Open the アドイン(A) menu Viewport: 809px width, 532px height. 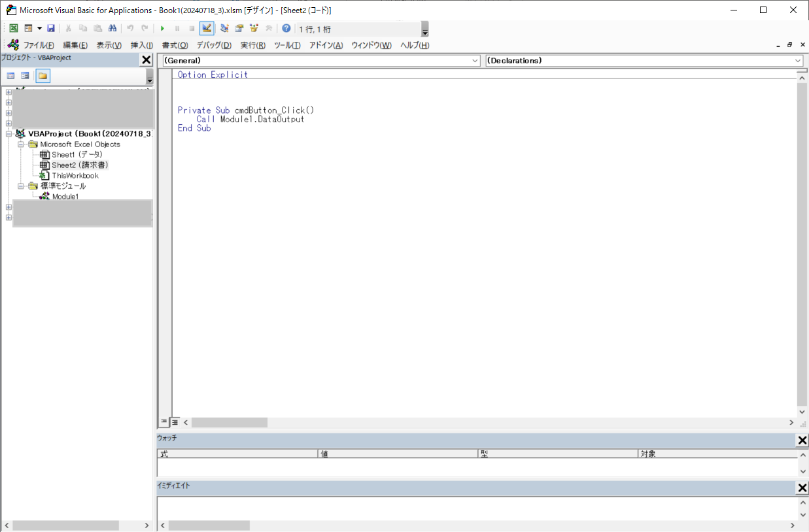(x=326, y=45)
